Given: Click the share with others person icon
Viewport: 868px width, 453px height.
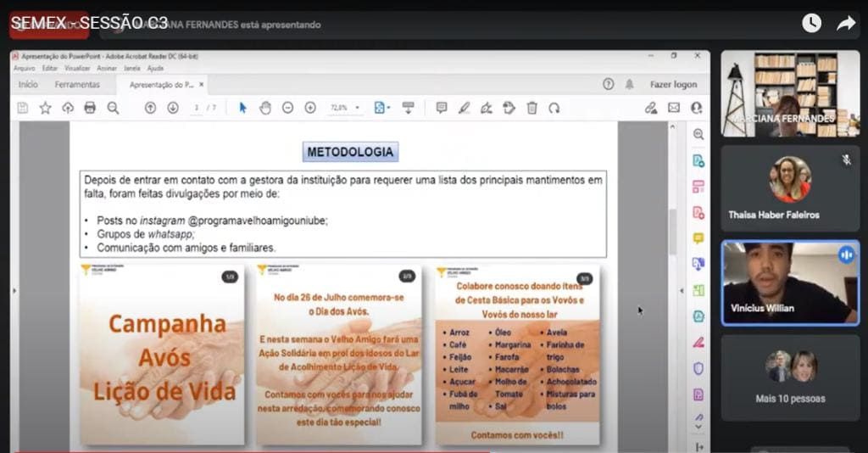Looking at the screenshot, I should click(x=697, y=108).
